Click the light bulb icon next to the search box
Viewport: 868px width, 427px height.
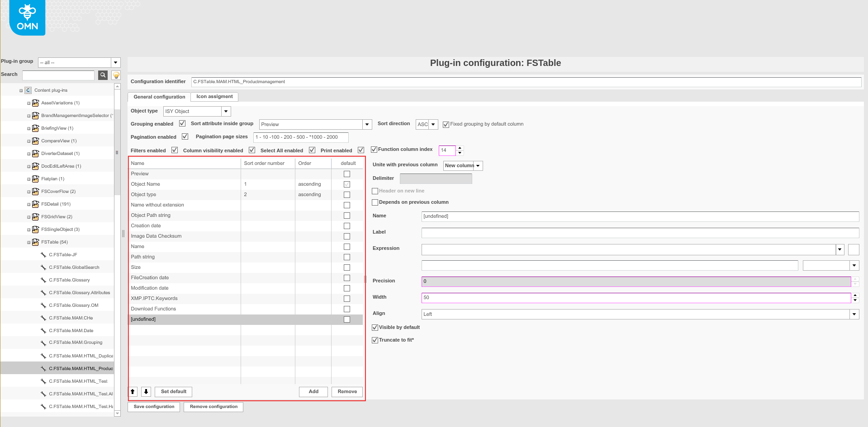tap(116, 75)
